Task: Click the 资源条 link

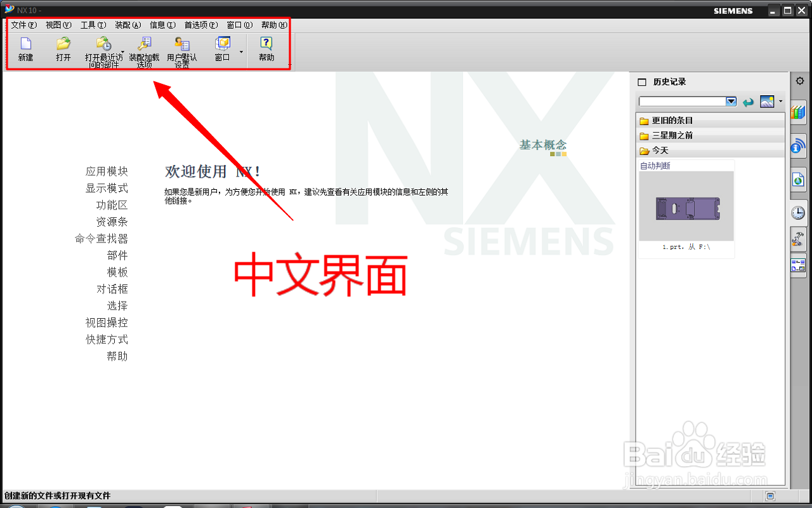Action: point(112,222)
